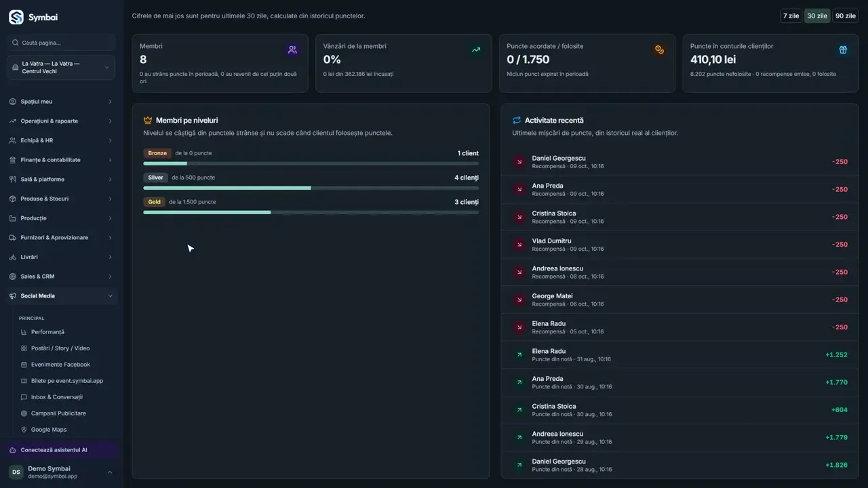Expand the Operațiuni & rapoarte section

tap(61, 121)
